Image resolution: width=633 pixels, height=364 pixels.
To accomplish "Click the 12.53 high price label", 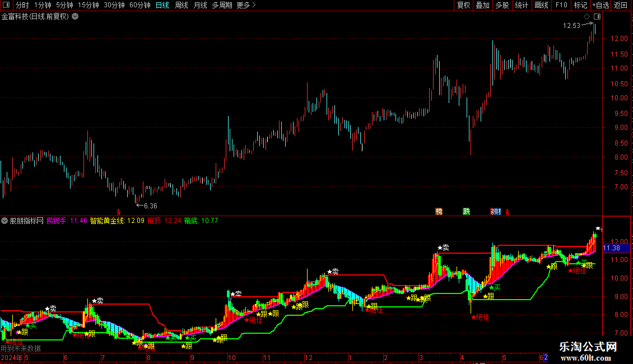I will [571, 25].
